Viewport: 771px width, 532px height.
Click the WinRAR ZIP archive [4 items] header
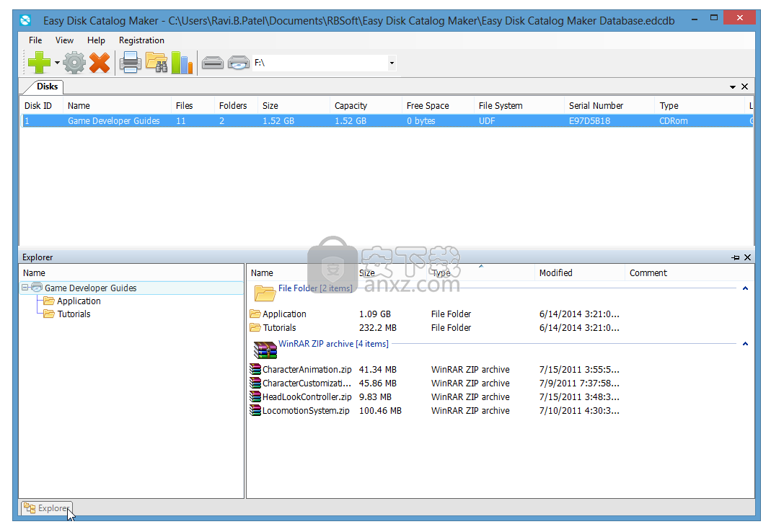(333, 344)
